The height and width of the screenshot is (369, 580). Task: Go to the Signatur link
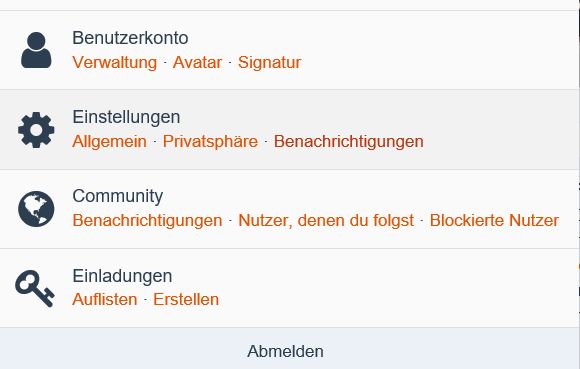tap(270, 62)
